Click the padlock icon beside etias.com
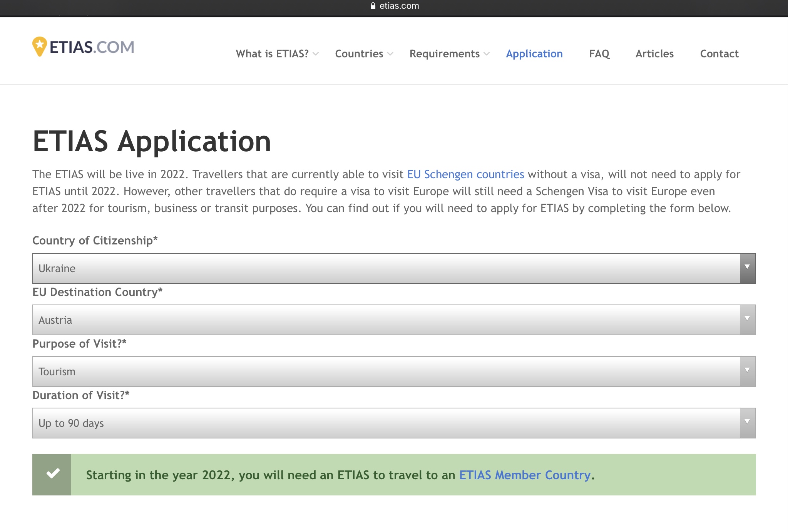This screenshot has height=532, width=788. pyautogui.click(x=373, y=6)
